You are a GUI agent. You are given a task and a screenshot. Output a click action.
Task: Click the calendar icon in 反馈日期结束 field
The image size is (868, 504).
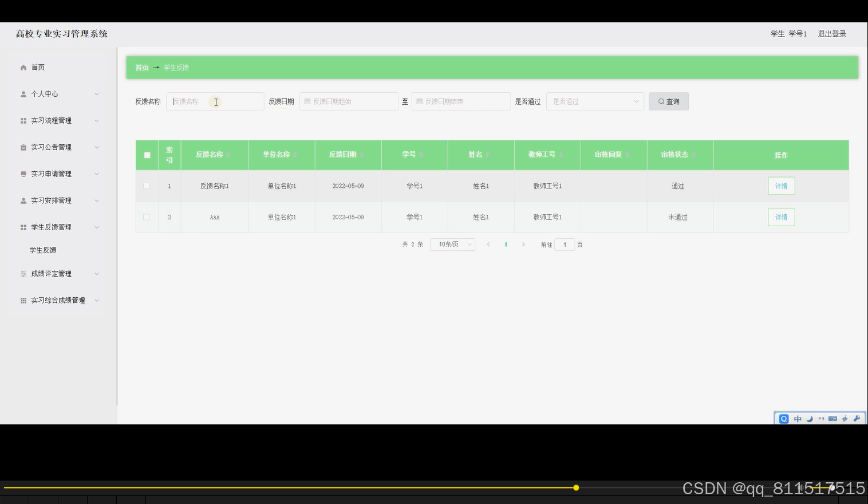click(420, 101)
